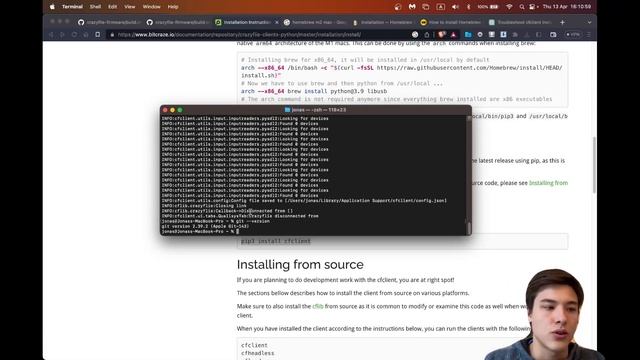Viewport: 640px width, 360px height.
Task: Click the Installing from source heading
Action: (x=300, y=264)
